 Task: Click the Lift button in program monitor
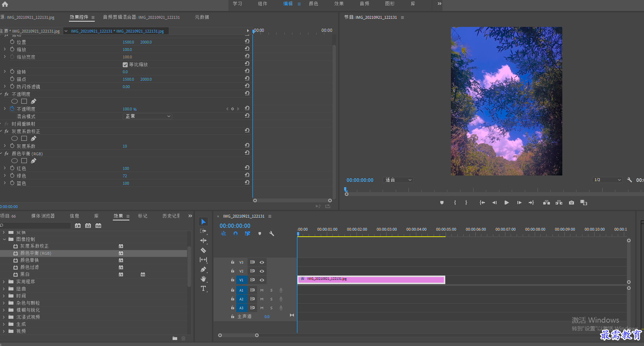(546, 203)
